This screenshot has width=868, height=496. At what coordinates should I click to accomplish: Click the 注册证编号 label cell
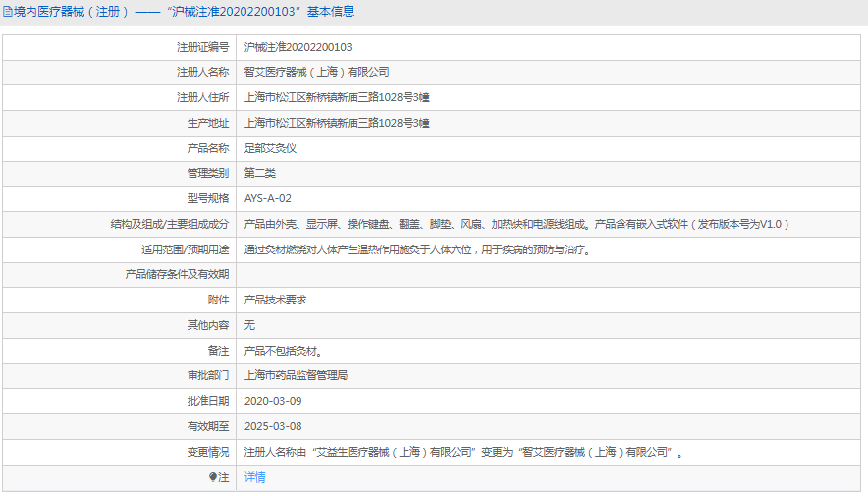click(x=119, y=47)
